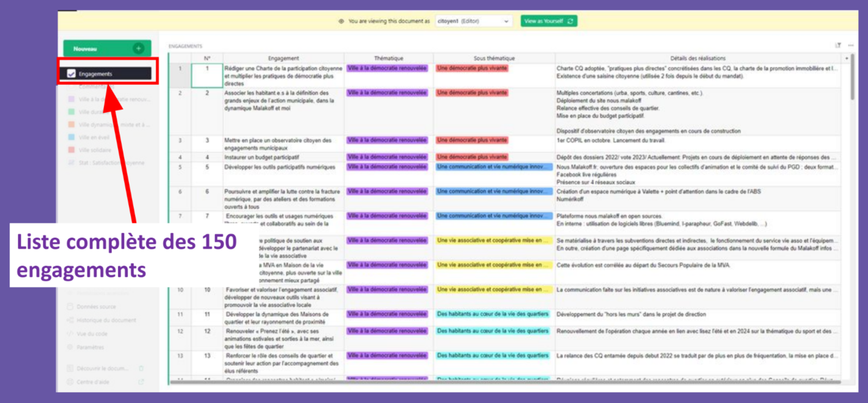This screenshot has height=403, width=868.
Task: Click the Engagements page checkmark icon
Action: pyautogui.click(x=71, y=74)
